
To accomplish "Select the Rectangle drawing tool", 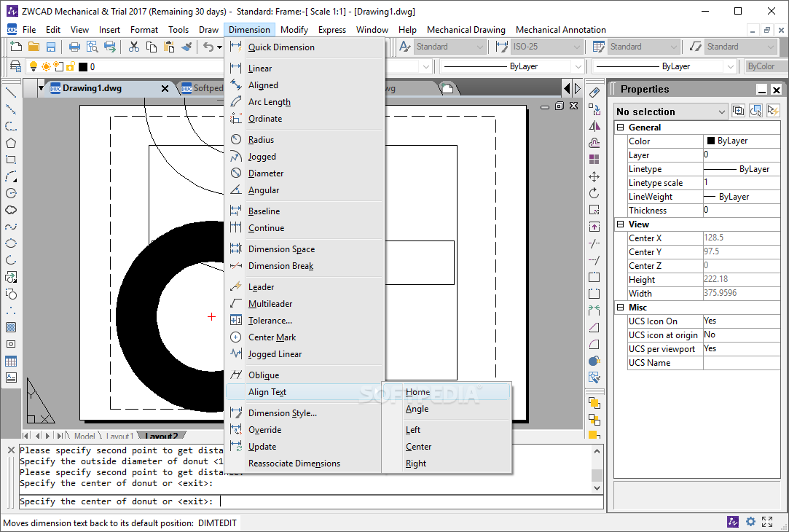I will [11, 160].
